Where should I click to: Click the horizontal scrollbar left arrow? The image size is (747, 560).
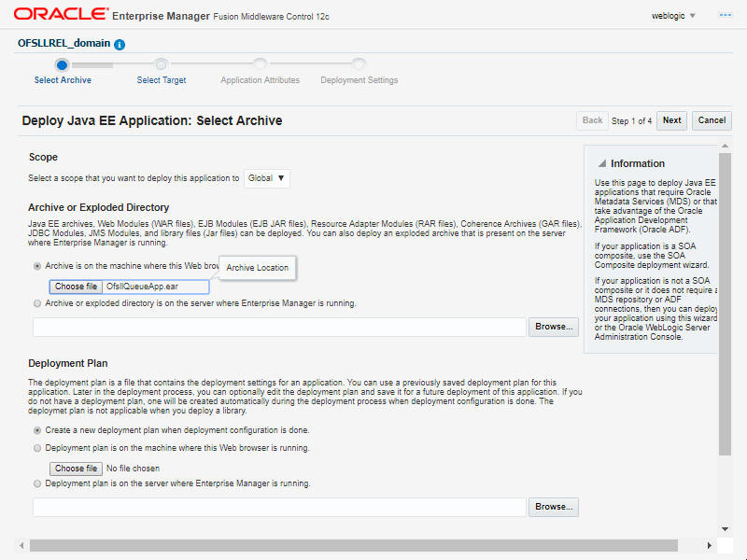coord(21,545)
